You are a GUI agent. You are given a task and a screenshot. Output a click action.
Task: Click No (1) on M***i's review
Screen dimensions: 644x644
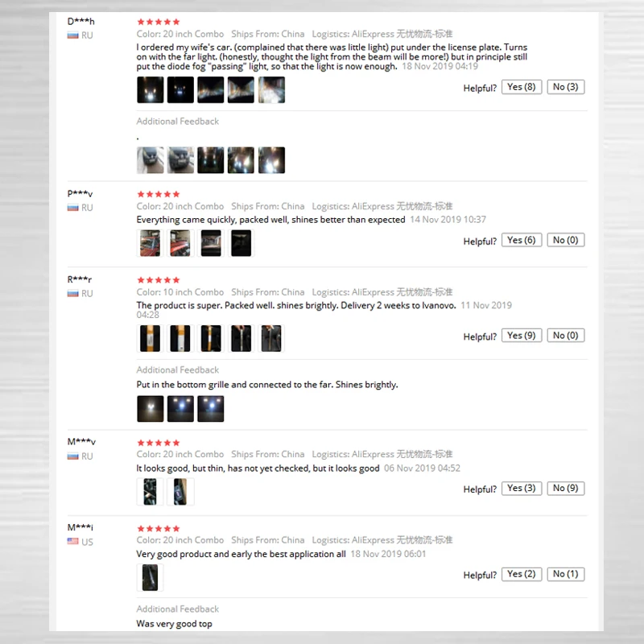point(565,574)
